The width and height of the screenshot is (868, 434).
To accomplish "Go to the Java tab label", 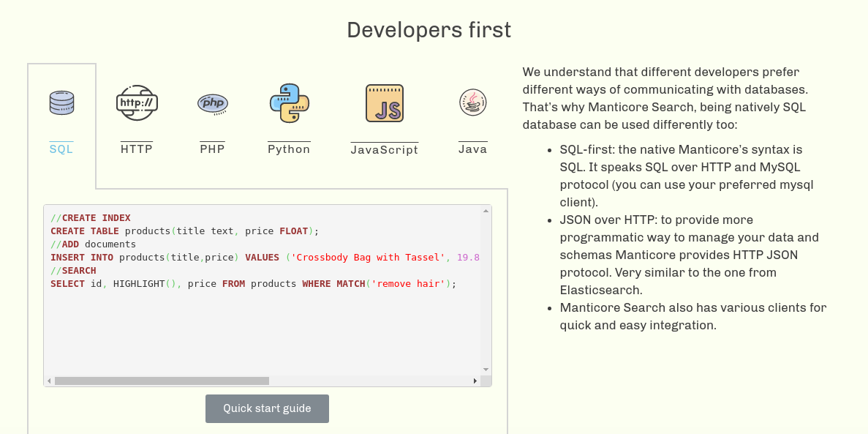I will pyautogui.click(x=472, y=149).
